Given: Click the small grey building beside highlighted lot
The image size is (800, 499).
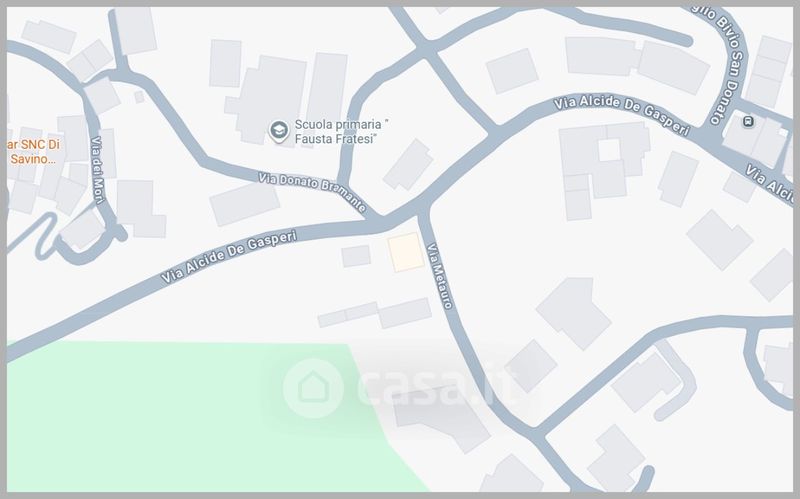Looking at the screenshot, I should point(356,256).
